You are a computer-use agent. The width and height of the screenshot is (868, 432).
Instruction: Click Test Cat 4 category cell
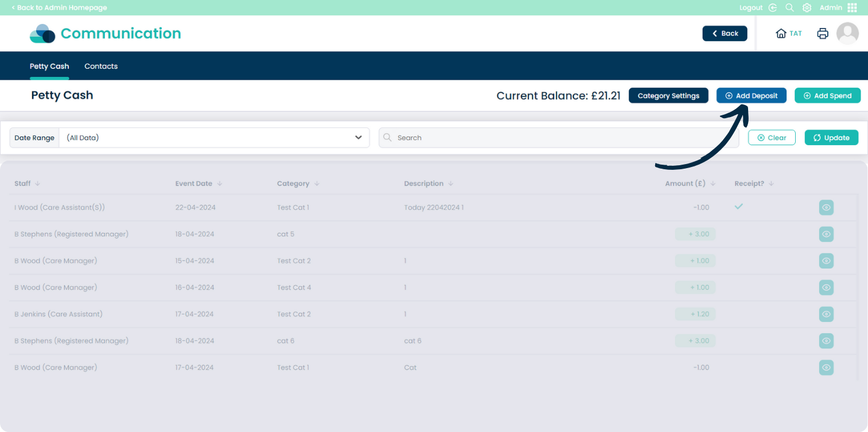point(294,287)
